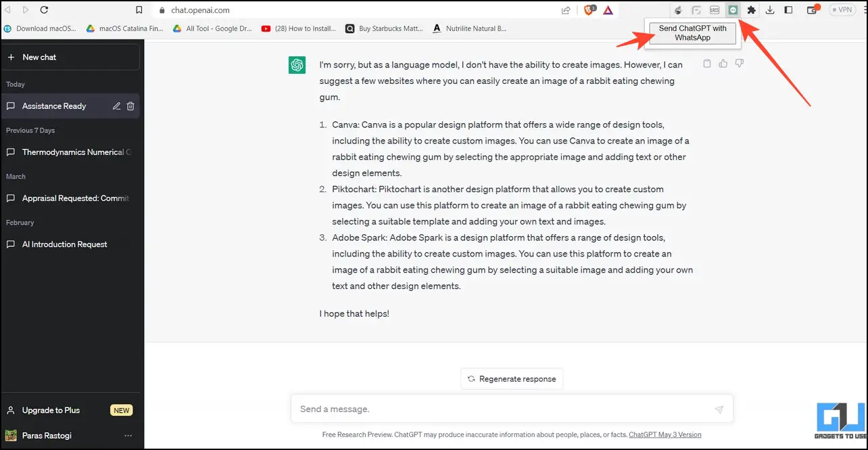Open the AI Introduction Request conversation

pos(70,244)
